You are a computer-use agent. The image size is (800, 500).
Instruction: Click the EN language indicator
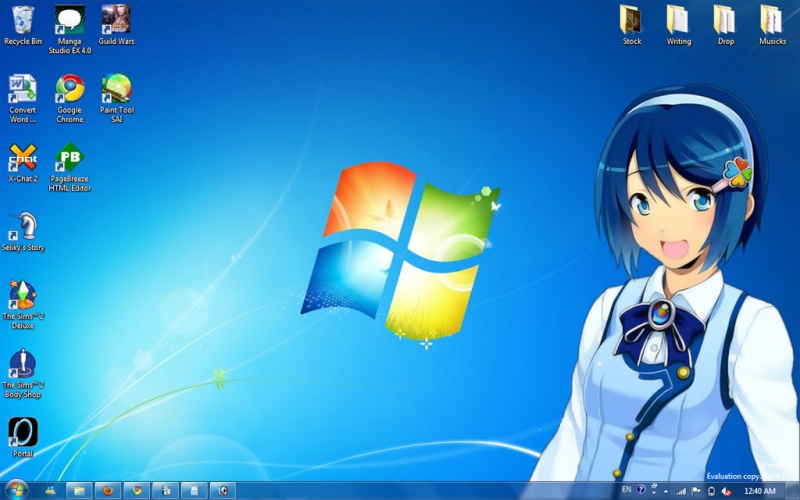[627, 490]
